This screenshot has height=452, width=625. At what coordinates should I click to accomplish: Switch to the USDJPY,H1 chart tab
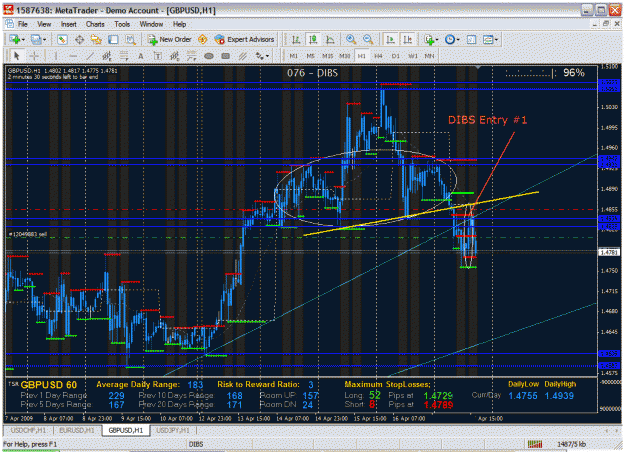(x=173, y=430)
